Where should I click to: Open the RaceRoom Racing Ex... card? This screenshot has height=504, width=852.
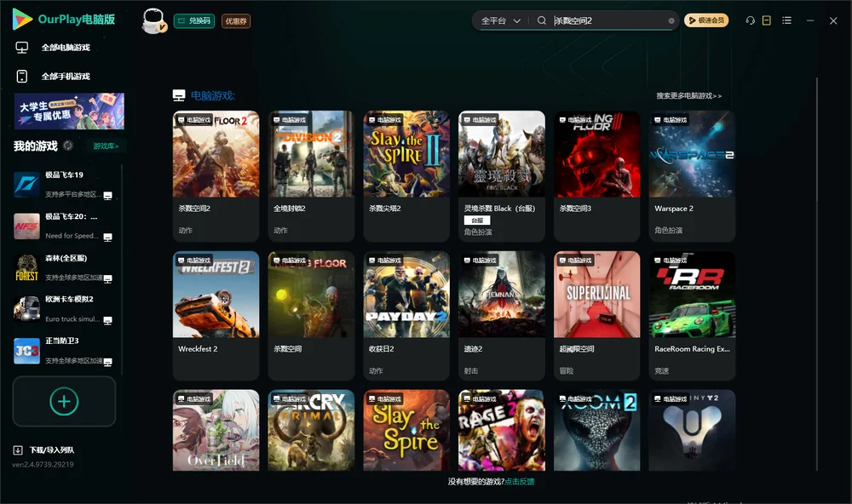pos(692,316)
